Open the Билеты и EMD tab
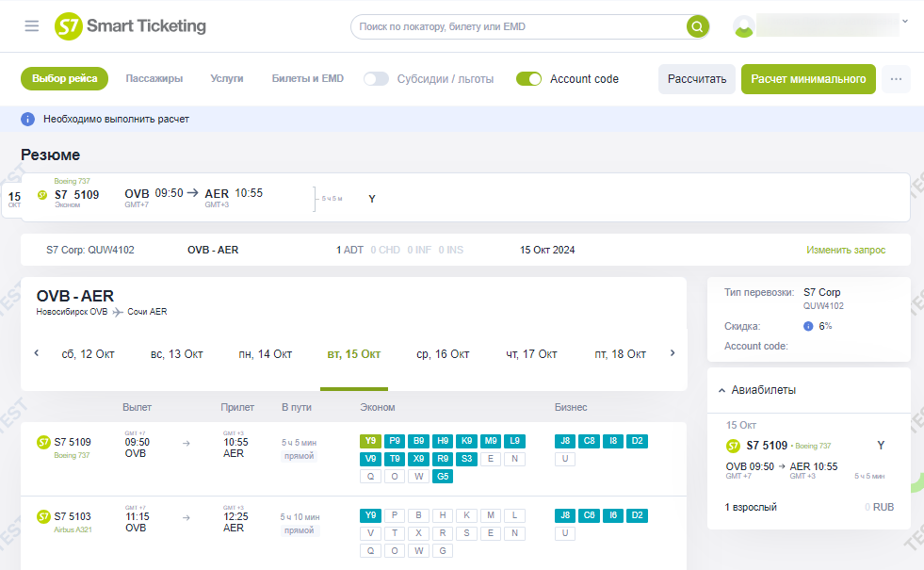The height and width of the screenshot is (570, 924). click(x=308, y=78)
